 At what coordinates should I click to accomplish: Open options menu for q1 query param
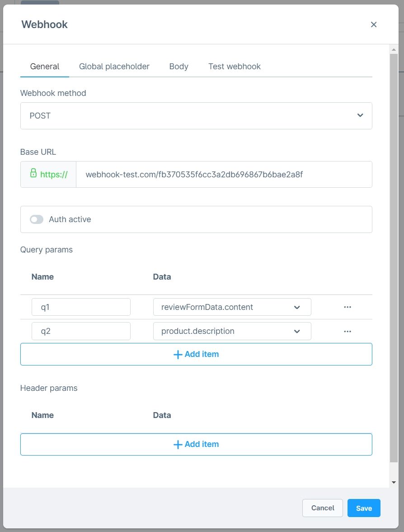pyautogui.click(x=348, y=307)
